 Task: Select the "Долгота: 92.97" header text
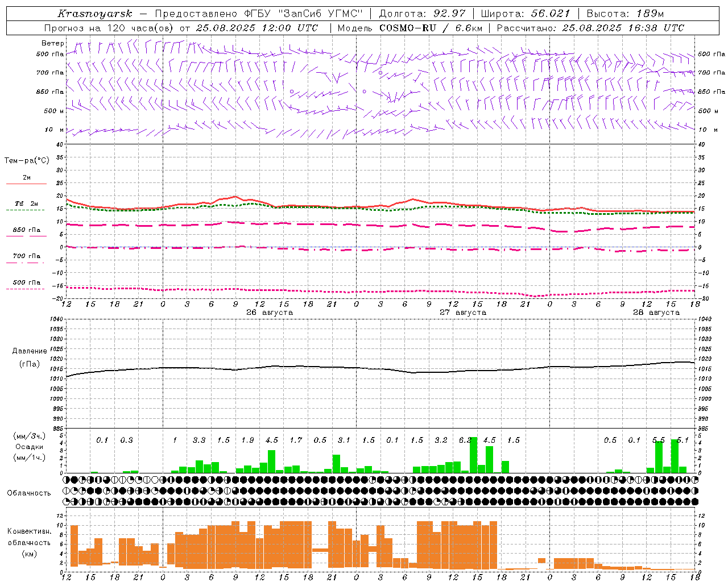click(x=422, y=14)
